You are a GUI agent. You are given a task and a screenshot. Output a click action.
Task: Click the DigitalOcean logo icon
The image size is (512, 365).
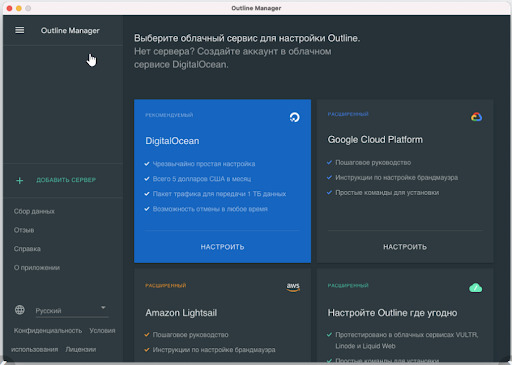click(294, 117)
